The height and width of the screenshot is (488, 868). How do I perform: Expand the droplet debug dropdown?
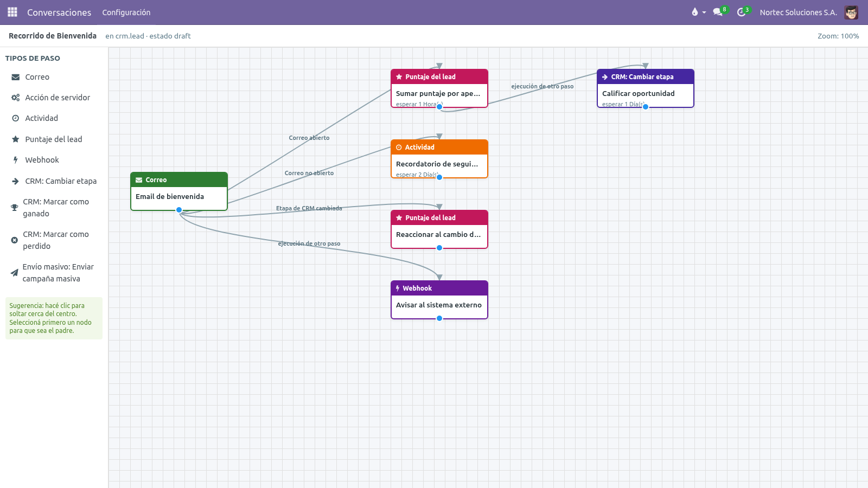coord(698,12)
